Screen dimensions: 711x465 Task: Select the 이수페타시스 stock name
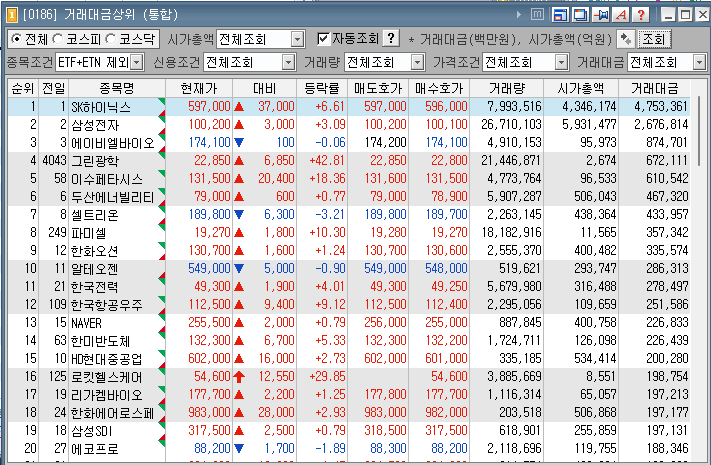coord(107,179)
